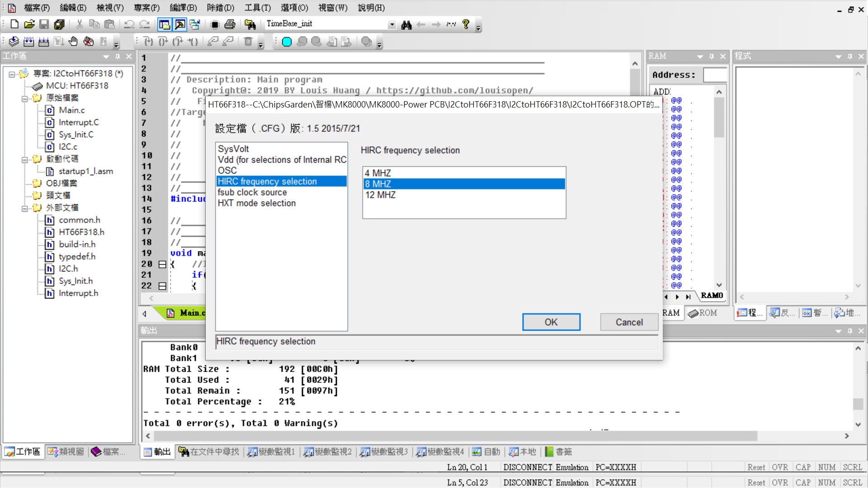Click the RAM Address input field
The height and width of the screenshot is (495, 868).
pyautogui.click(x=715, y=75)
